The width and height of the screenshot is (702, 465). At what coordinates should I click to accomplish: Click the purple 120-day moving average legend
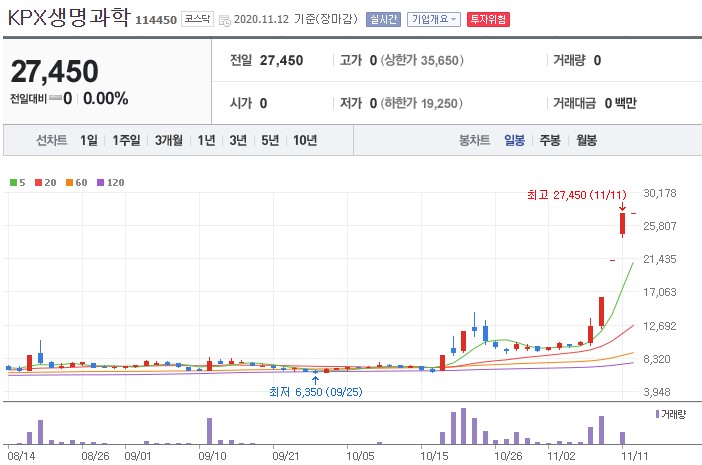pos(111,183)
